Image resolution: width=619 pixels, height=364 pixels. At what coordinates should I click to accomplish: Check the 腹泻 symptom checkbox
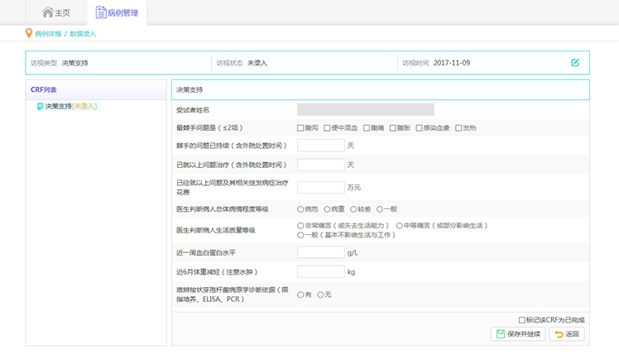coord(300,127)
